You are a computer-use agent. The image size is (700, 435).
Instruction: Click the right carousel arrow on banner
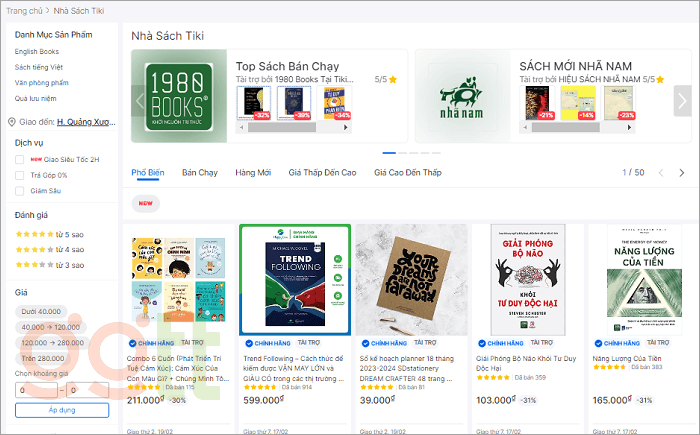coord(682,99)
